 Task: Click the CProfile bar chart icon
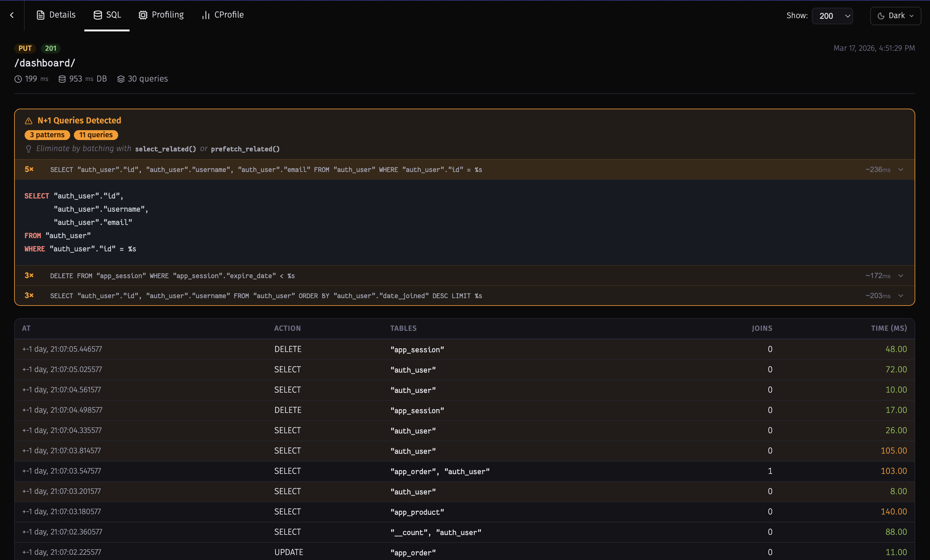[x=206, y=15]
